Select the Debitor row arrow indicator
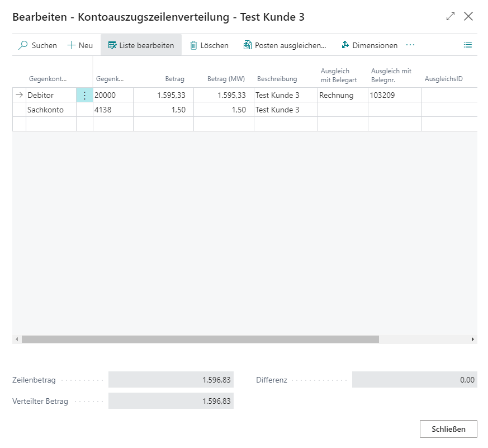Viewport: 488px width, 448px height. [20, 95]
